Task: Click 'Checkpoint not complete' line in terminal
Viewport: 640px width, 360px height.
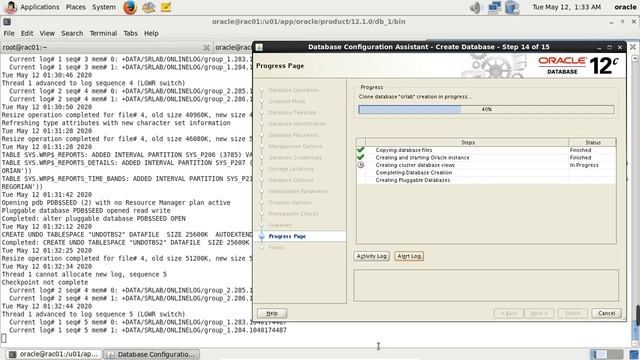Action: pos(44,282)
